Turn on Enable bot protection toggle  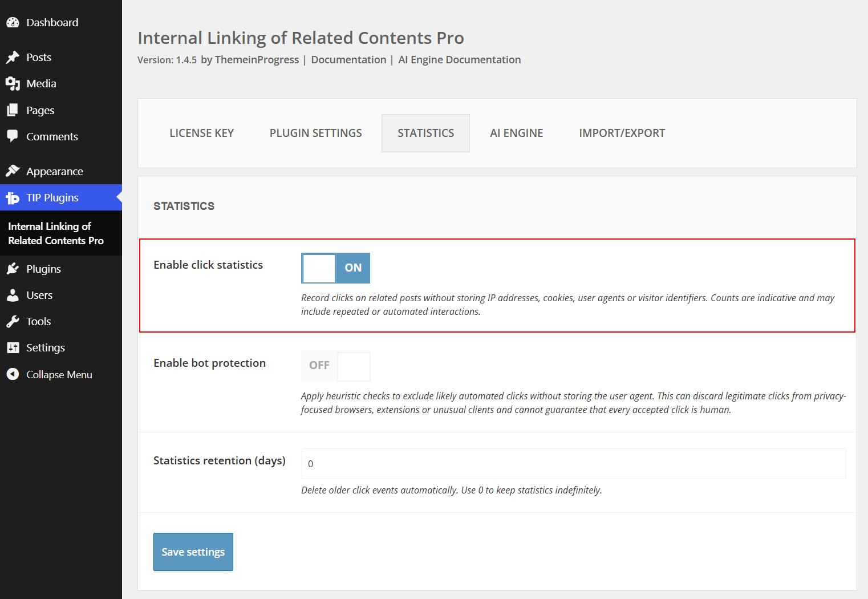point(335,366)
